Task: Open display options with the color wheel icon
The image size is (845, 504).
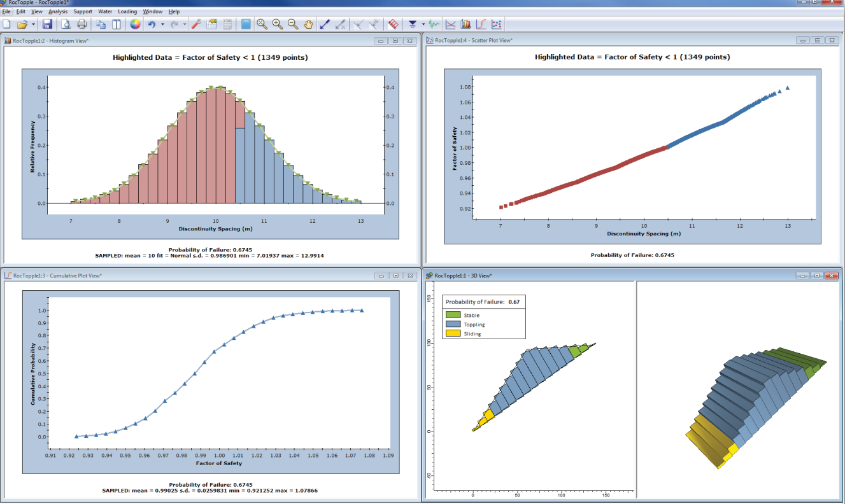Action: (x=135, y=24)
